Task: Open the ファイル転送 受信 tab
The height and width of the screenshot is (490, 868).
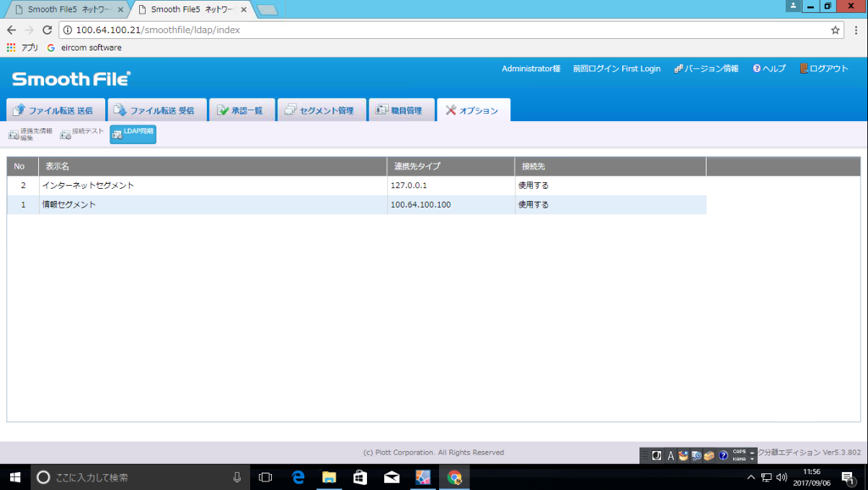Action: coord(157,110)
